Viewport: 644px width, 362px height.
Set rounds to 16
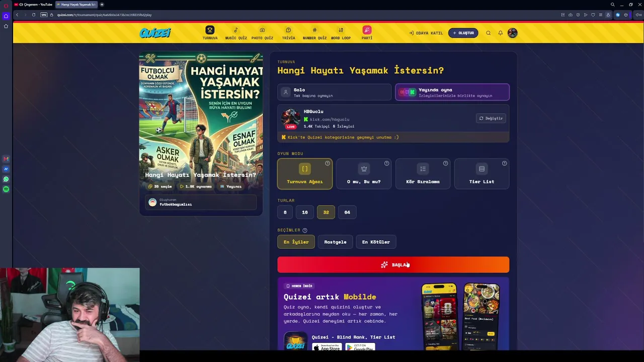305,212
